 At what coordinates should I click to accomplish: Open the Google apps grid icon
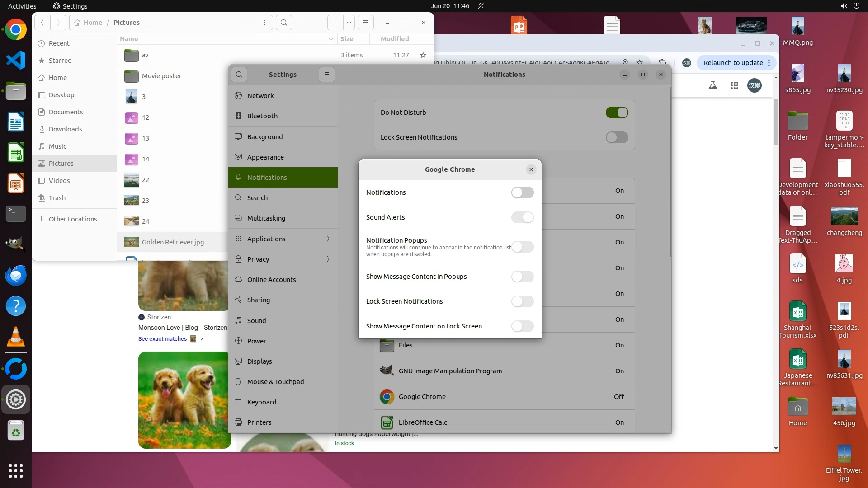click(x=735, y=85)
